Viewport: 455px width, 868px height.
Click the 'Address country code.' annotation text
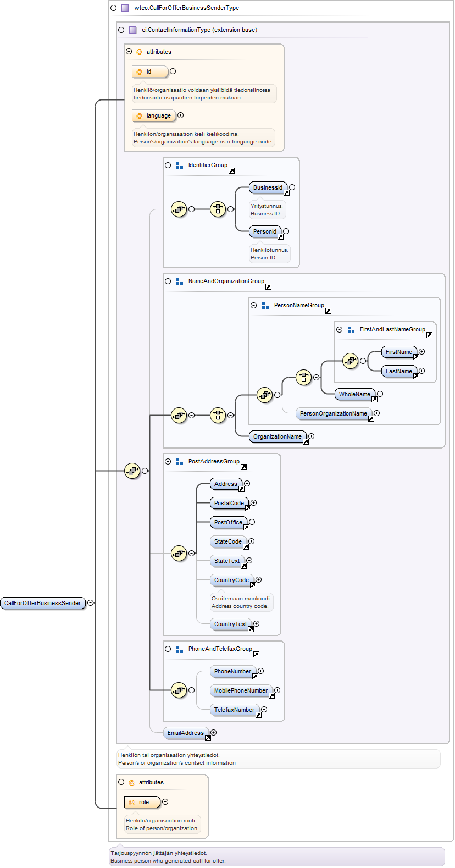pos(240,606)
